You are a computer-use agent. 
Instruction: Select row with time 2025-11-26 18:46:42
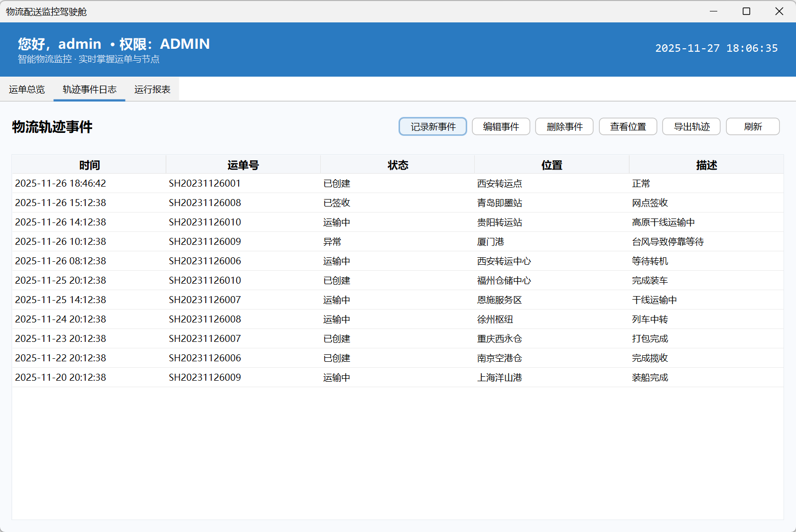point(398,183)
